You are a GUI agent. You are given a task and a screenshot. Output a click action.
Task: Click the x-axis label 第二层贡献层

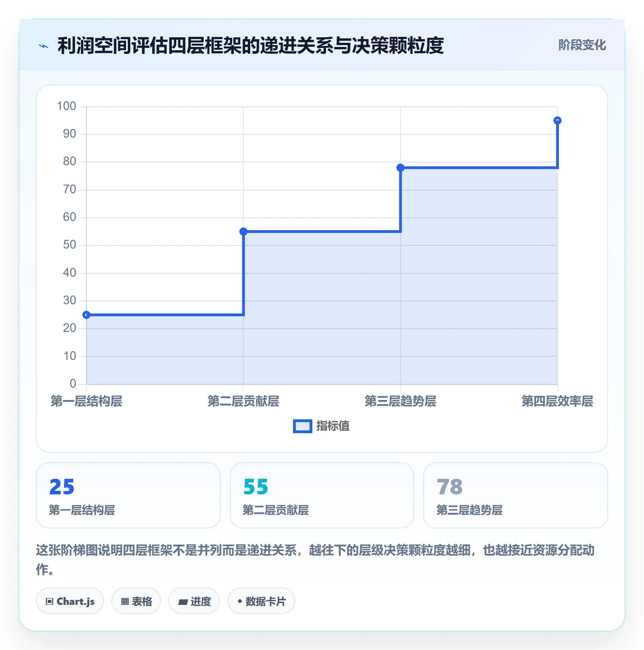point(243,401)
